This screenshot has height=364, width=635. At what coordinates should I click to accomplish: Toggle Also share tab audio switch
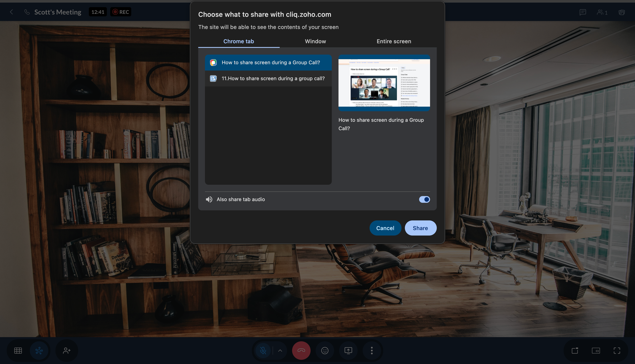tap(424, 199)
